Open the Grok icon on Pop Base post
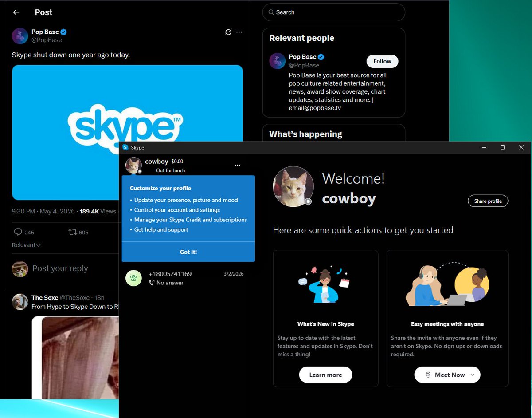Image resolution: width=532 pixels, height=418 pixels. click(228, 32)
